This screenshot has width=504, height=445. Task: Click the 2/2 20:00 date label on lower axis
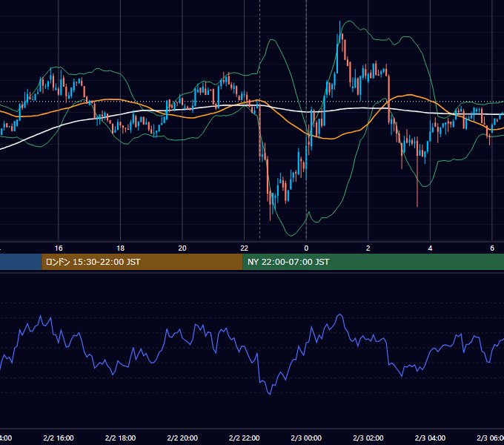pos(182,438)
